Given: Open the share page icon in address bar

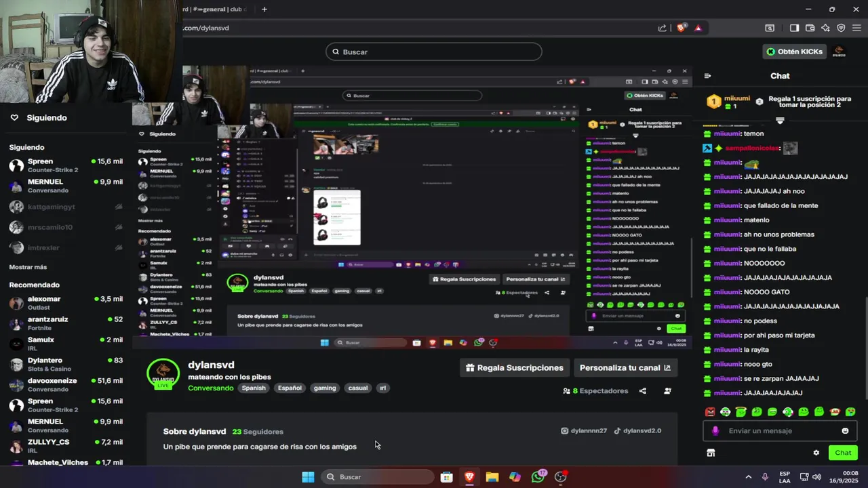Looking at the screenshot, I should tap(662, 28).
